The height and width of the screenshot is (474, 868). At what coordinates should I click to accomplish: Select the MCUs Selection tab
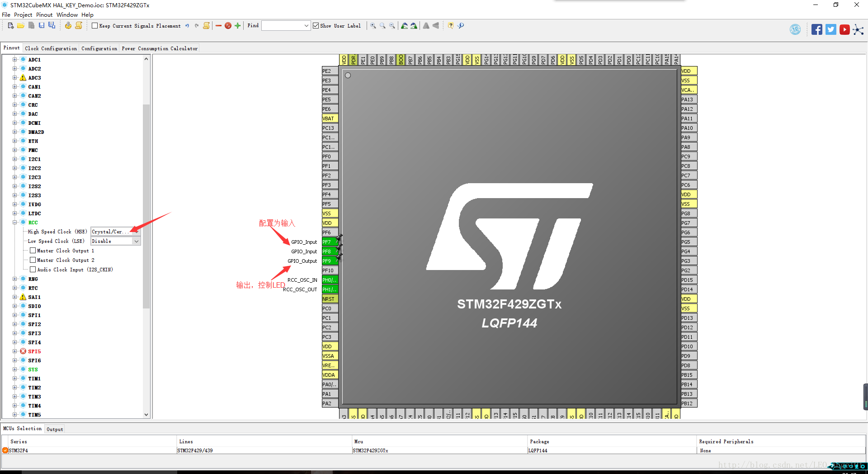tap(22, 428)
